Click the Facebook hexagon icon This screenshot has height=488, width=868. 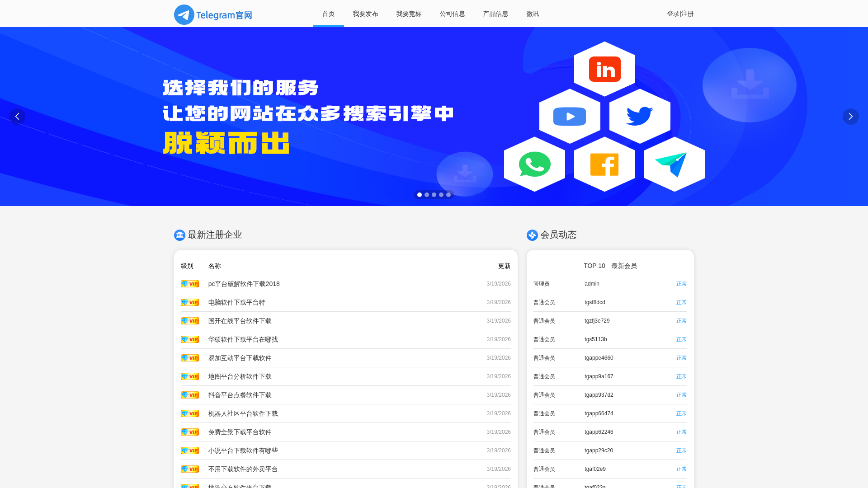click(604, 164)
